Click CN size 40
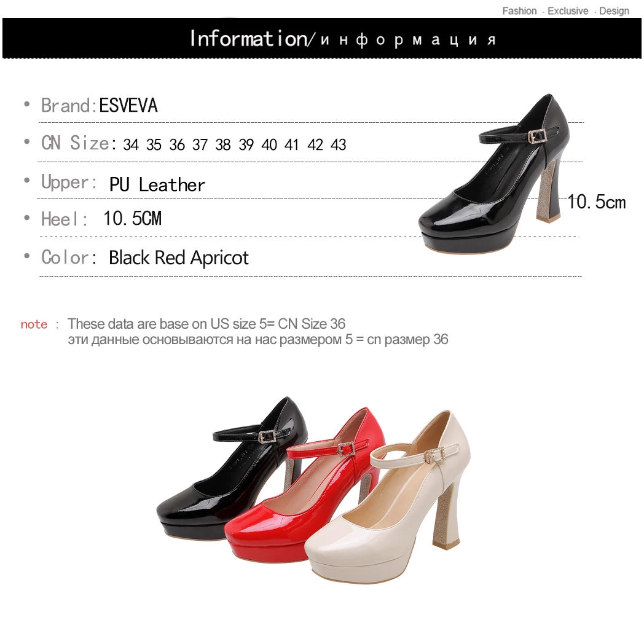Screen dimensions: 644x644 click(269, 144)
